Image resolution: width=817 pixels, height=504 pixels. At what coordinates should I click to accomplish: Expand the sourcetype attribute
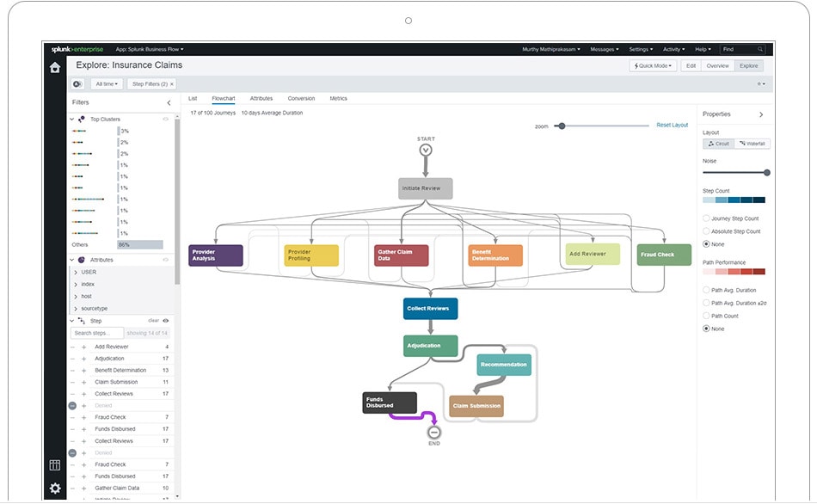click(x=76, y=309)
